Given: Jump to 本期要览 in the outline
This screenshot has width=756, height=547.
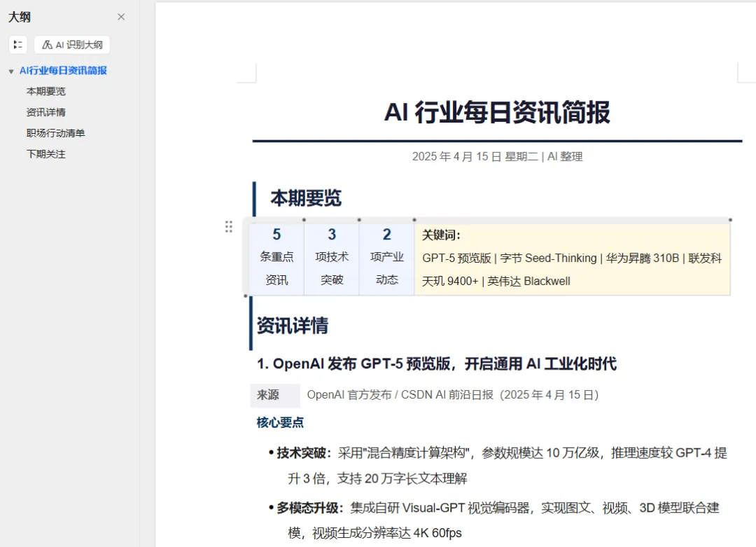Looking at the screenshot, I should tap(45, 91).
